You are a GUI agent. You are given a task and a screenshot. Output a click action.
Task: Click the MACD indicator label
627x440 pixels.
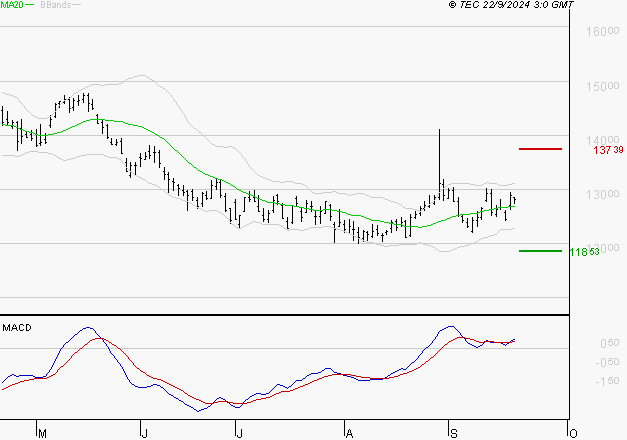(17, 328)
